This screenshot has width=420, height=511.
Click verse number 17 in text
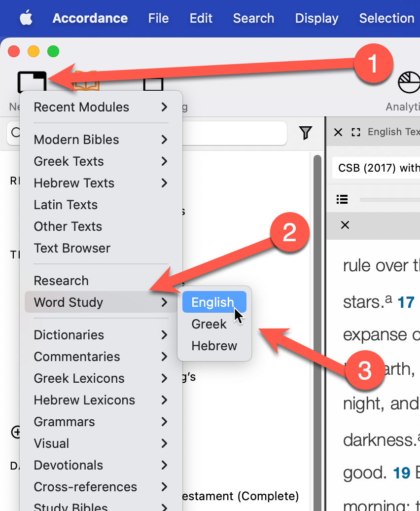pos(406,302)
